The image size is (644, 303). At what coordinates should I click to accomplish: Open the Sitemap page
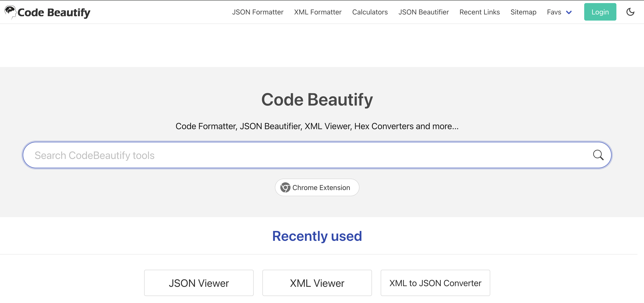(x=523, y=12)
